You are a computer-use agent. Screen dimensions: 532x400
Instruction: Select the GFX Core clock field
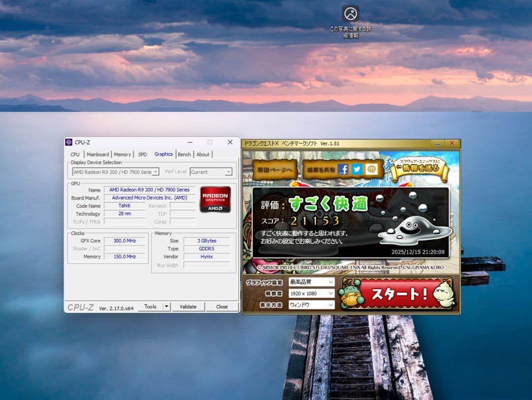pos(126,240)
